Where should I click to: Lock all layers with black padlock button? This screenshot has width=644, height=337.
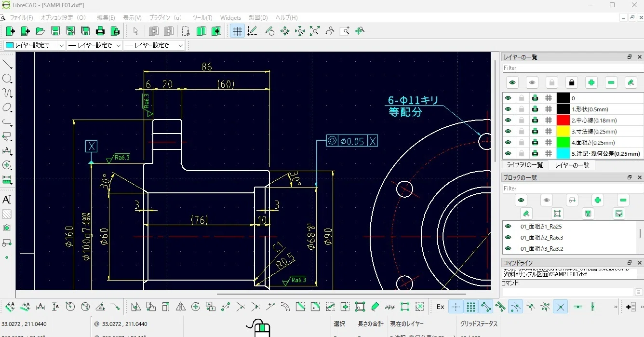(572, 82)
